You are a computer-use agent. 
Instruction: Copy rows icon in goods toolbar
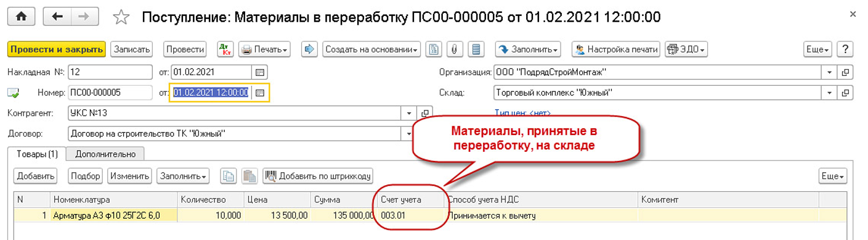[228, 176]
